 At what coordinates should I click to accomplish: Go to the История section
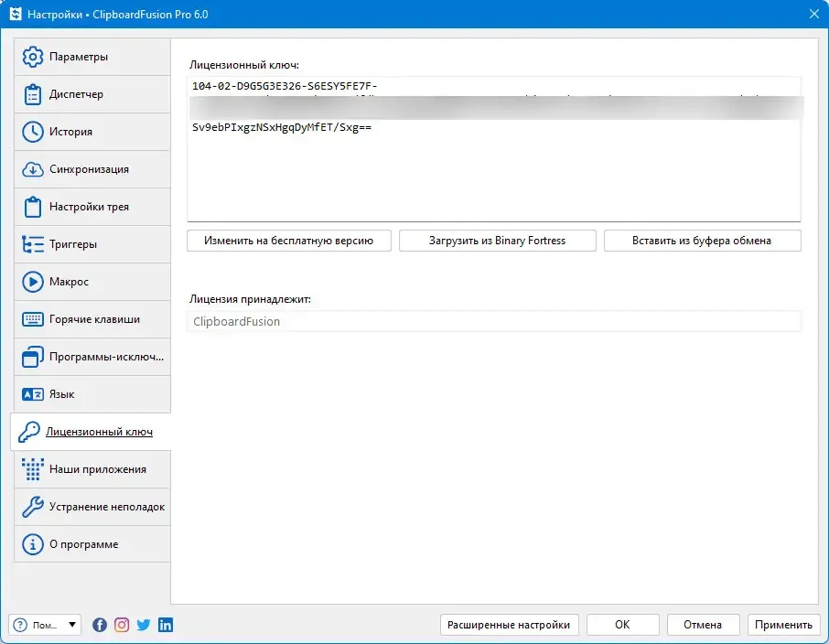coord(92,132)
